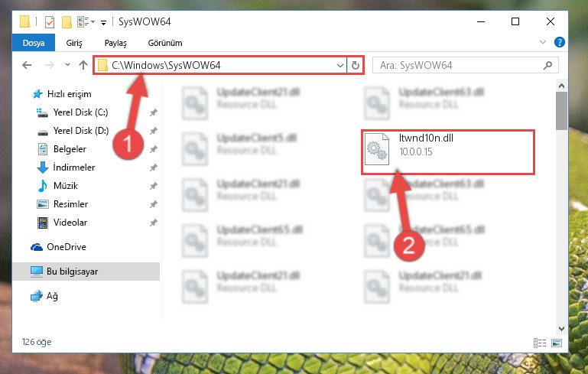The height and width of the screenshot is (374, 588).
Task: Click the vertical scrollbar thumb
Action: pyautogui.click(x=561, y=111)
